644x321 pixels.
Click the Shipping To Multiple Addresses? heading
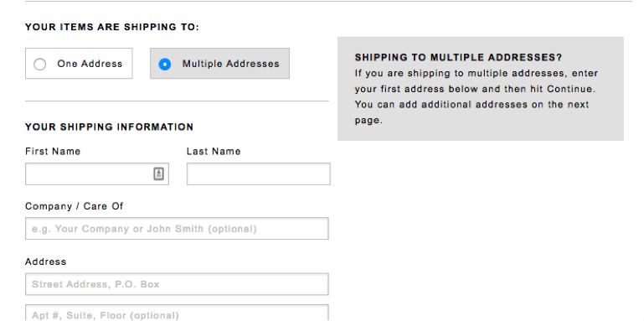click(458, 58)
